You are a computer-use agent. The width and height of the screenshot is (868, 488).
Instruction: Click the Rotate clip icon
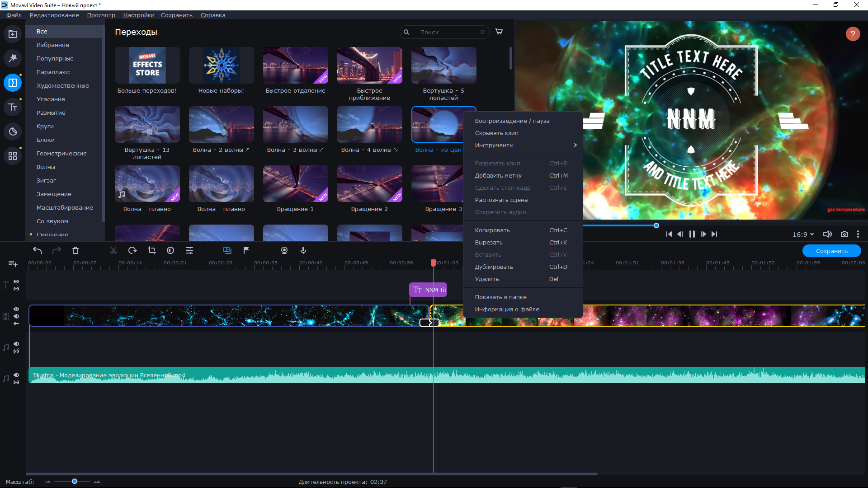coord(132,250)
